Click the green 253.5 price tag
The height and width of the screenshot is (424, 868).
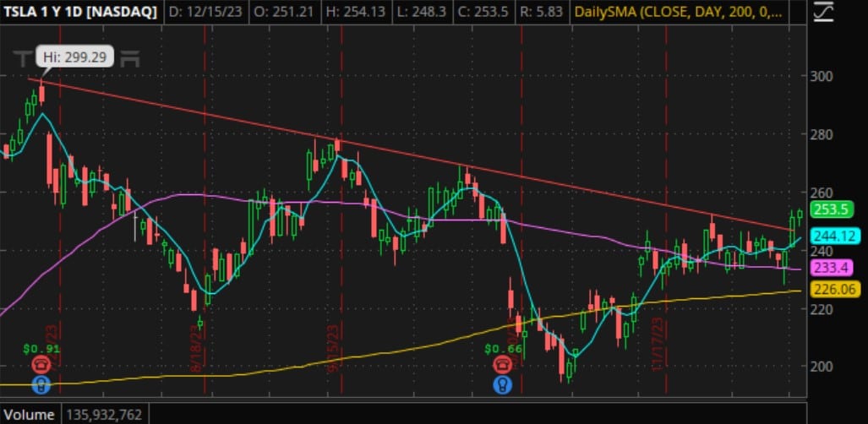coord(833,209)
